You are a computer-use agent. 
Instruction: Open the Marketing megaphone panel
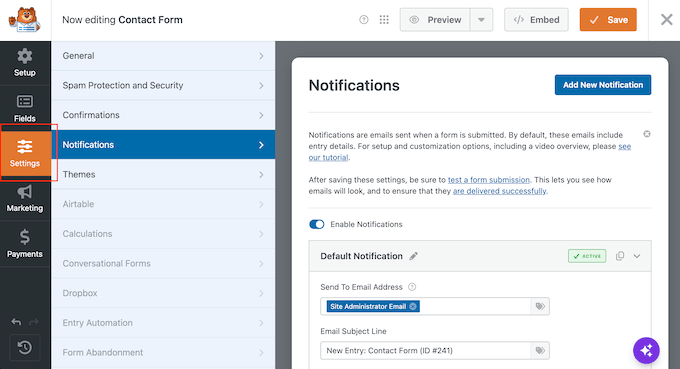click(x=25, y=198)
